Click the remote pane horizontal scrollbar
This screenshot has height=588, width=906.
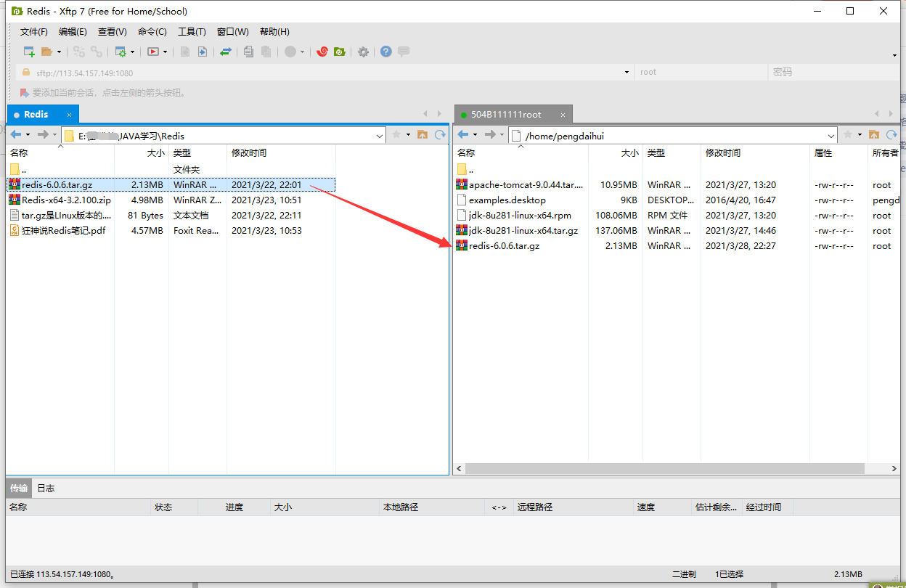coord(664,469)
